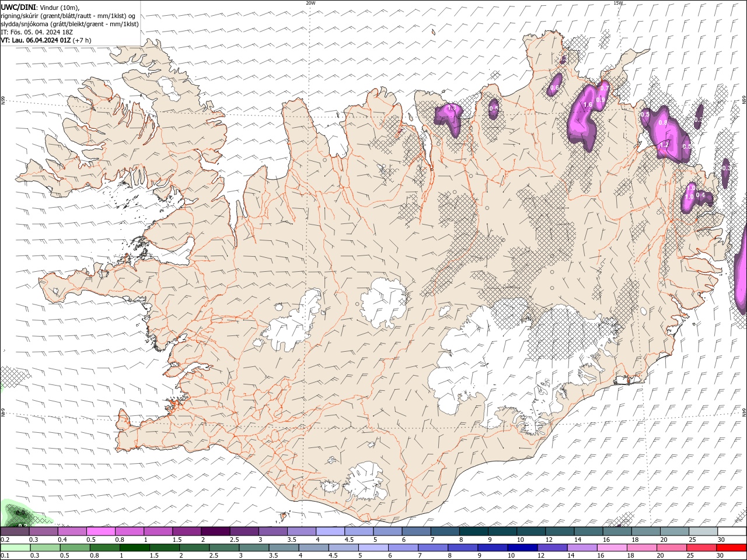Click the 30 tick label on the top legend row
The width and height of the screenshot is (747, 560).
point(721,540)
